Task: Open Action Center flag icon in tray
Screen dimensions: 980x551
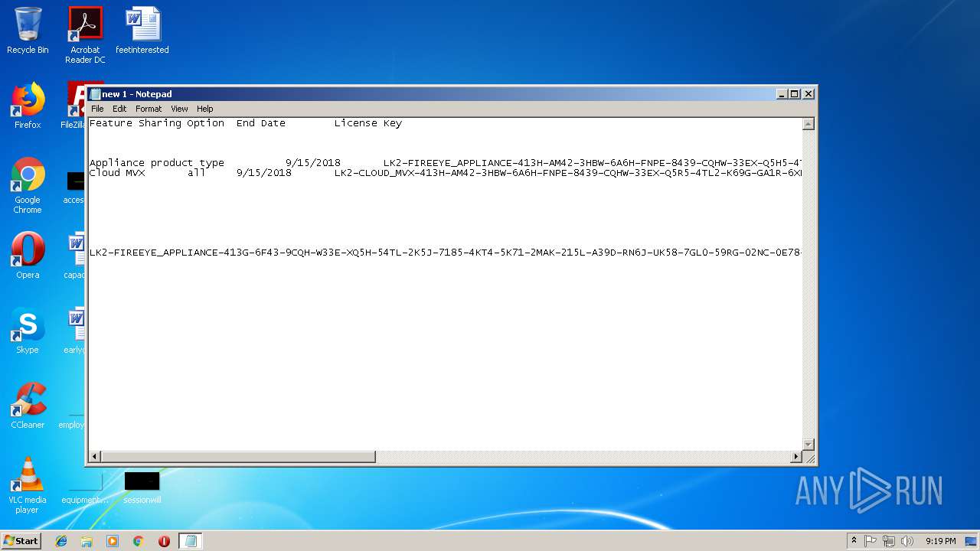Action: pyautogui.click(x=871, y=541)
